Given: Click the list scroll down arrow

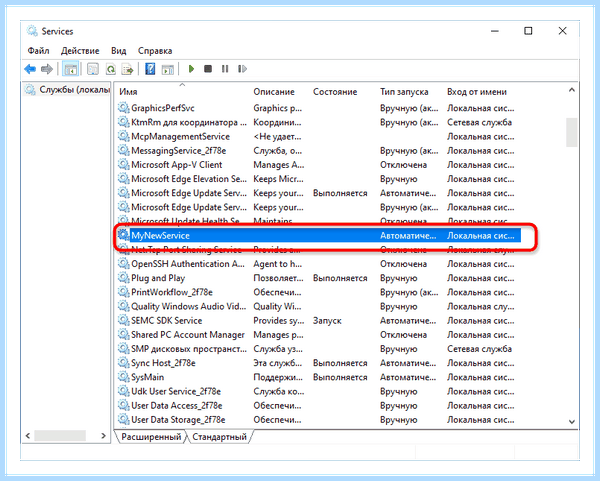Looking at the screenshot, I should click(572, 422).
